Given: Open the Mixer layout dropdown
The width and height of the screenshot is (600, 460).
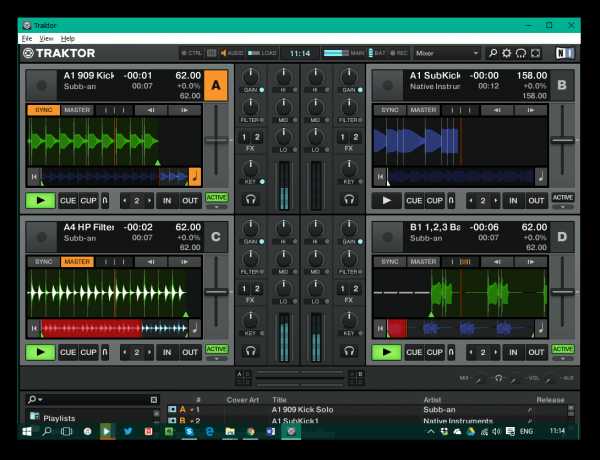Looking at the screenshot, I should coord(447,53).
